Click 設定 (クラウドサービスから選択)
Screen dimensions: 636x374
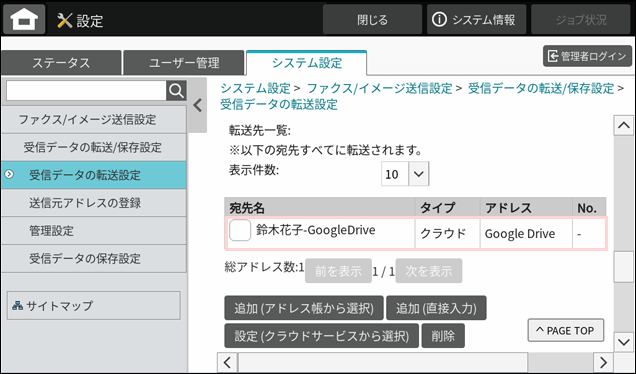click(322, 335)
